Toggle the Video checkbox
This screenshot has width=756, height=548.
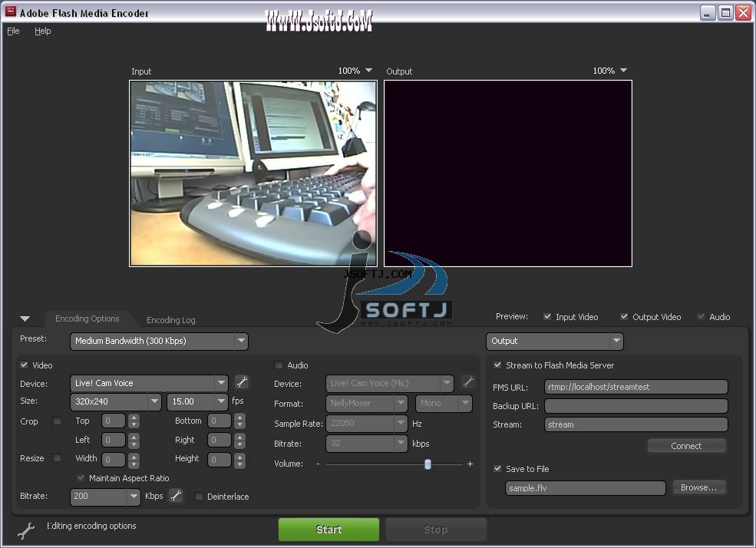pos(24,365)
